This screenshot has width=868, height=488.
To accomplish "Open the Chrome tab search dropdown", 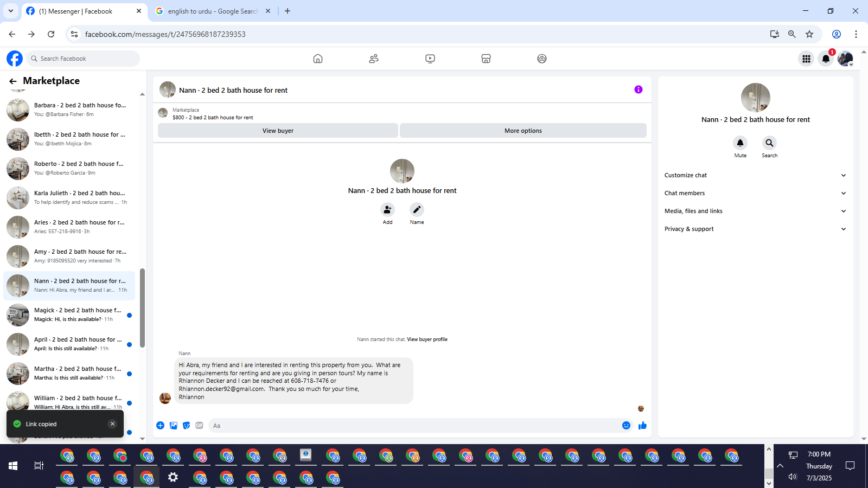I will tap(10, 11).
